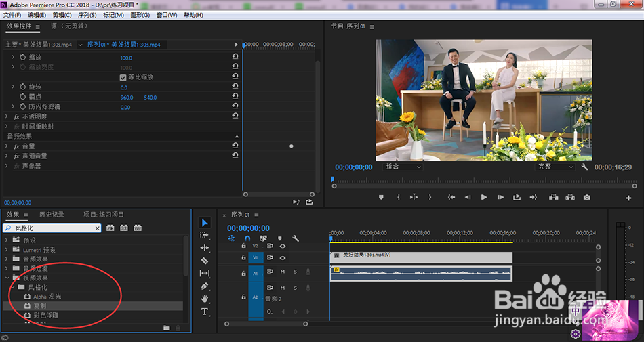Select the Ripple Edit tool
644x342 pixels.
(x=205, y=248)
